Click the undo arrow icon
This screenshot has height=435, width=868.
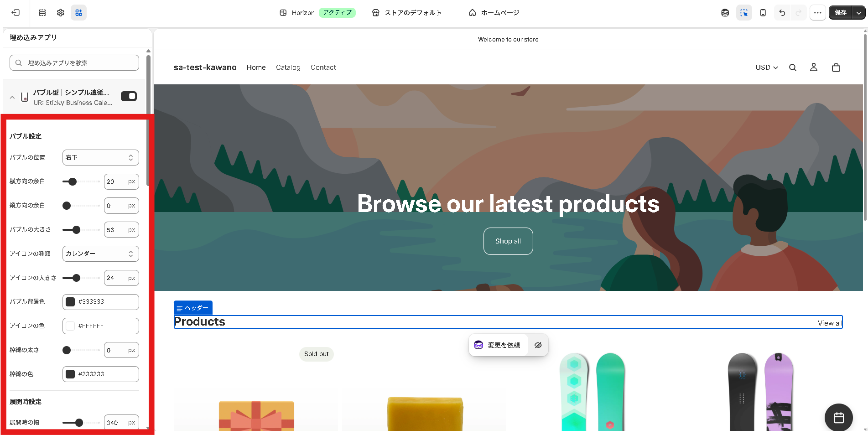[782, 13]
